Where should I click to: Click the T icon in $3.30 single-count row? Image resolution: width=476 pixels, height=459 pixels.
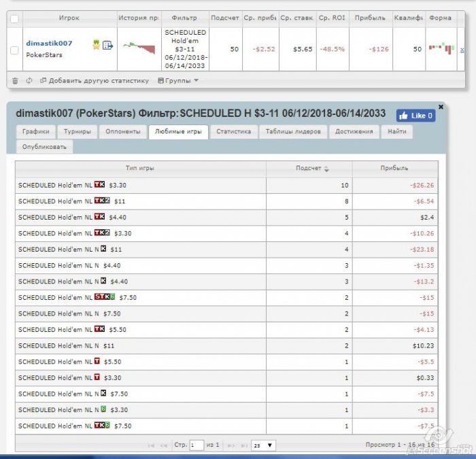pos(97,377)
